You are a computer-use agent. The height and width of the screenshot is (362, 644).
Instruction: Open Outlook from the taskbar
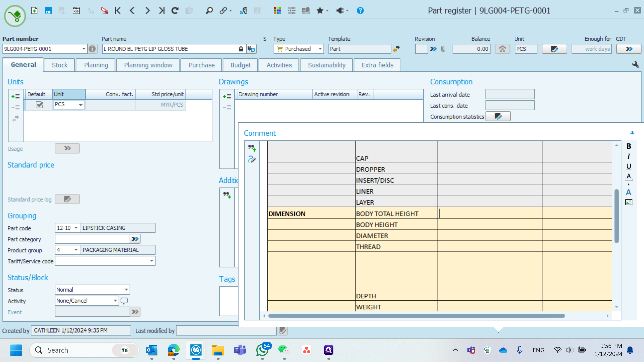coord(152,350)
